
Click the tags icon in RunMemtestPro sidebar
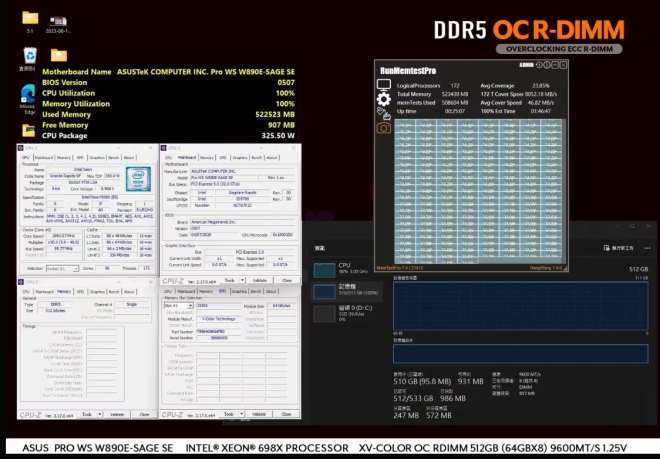click(x=383, y=113)
